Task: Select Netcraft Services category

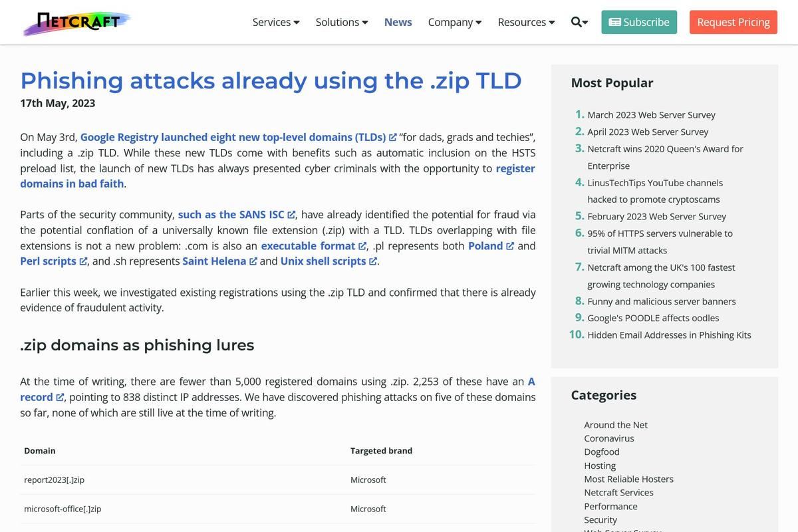Action: [x=618, y=492]
